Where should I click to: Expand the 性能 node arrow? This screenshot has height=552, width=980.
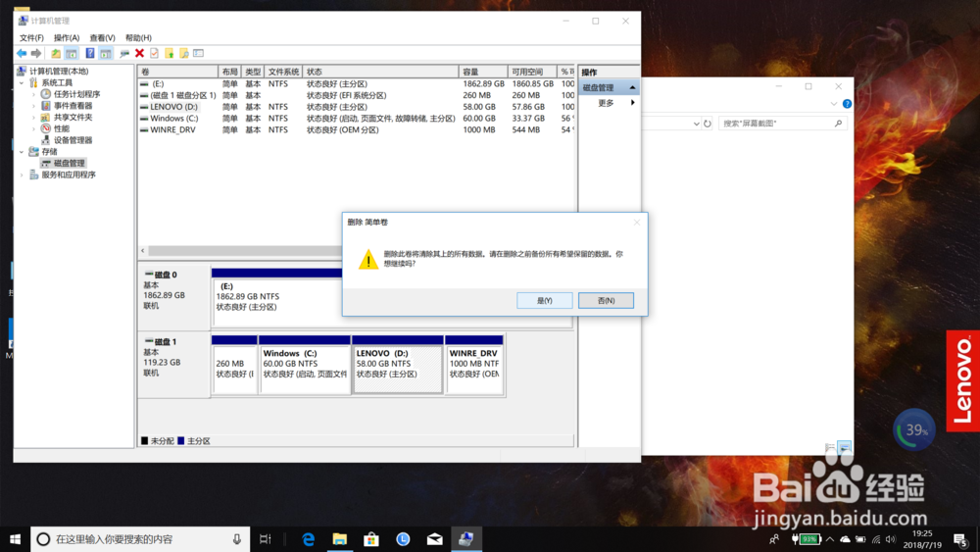(33, 128)
